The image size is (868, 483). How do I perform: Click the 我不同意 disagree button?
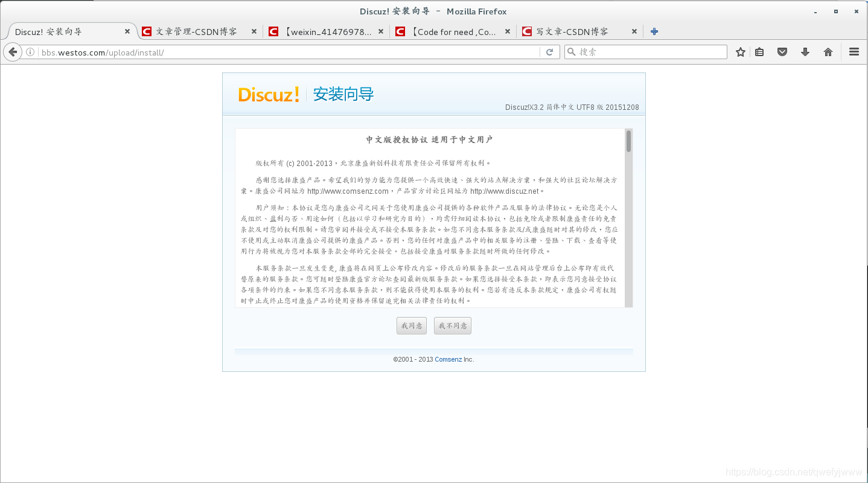coord(453,326)
